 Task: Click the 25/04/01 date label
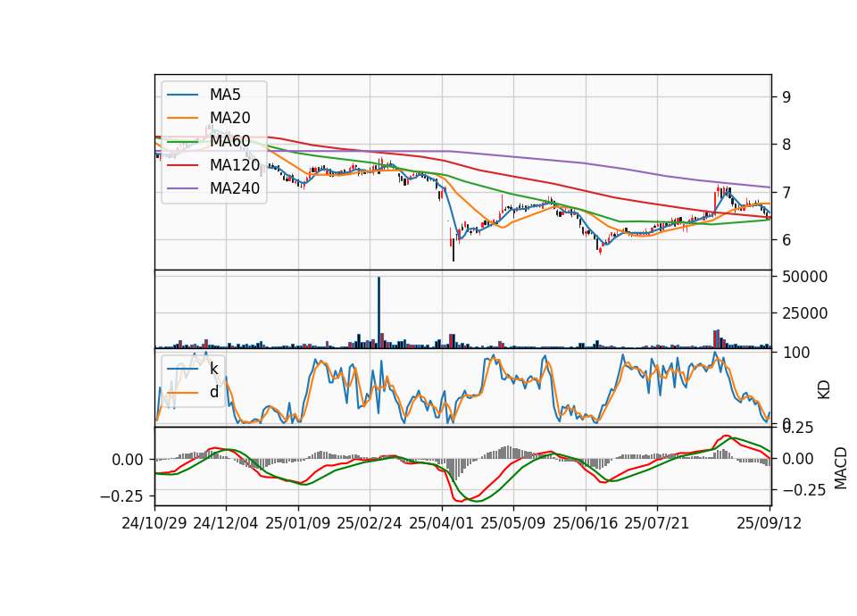pyautogui.click(x=442, y=523)
